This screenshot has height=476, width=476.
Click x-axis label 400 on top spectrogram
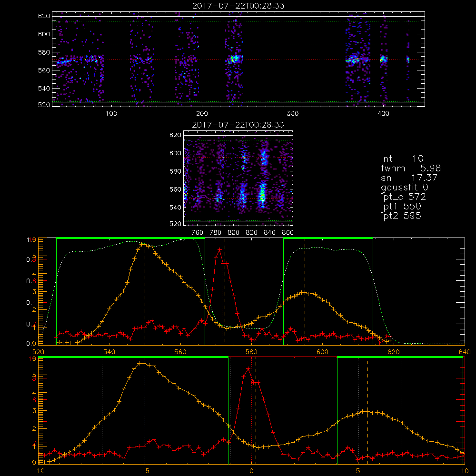(x=383, y=114)
